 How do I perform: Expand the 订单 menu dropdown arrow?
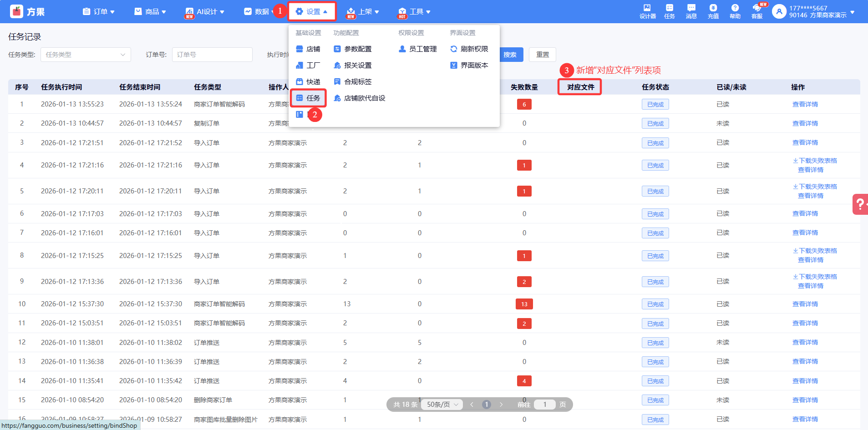coord(112,12)
